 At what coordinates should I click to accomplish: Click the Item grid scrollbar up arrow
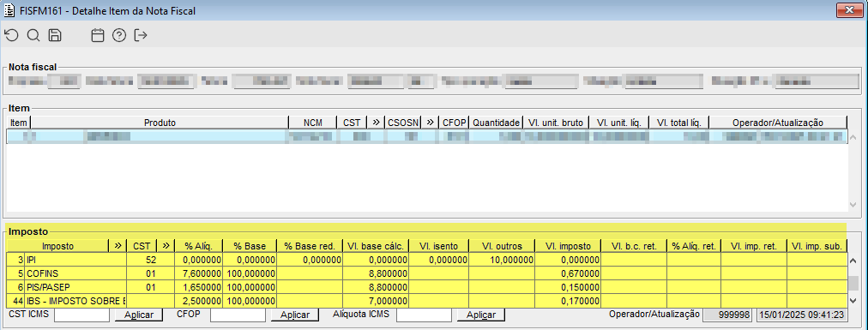click(x=853, y=136)
